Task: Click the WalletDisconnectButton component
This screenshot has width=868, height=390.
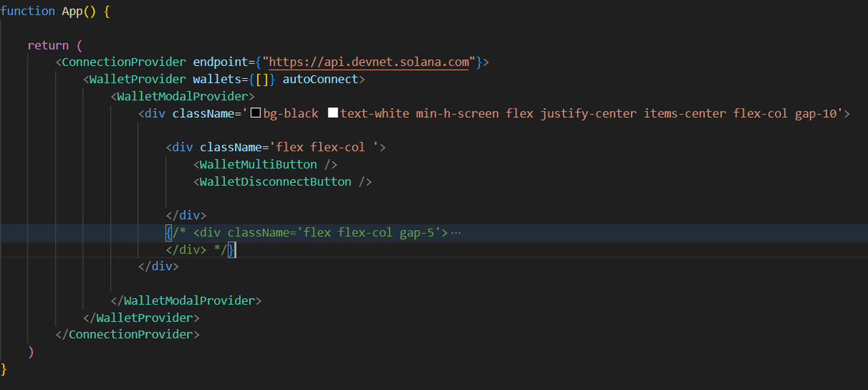Action: 276,182
